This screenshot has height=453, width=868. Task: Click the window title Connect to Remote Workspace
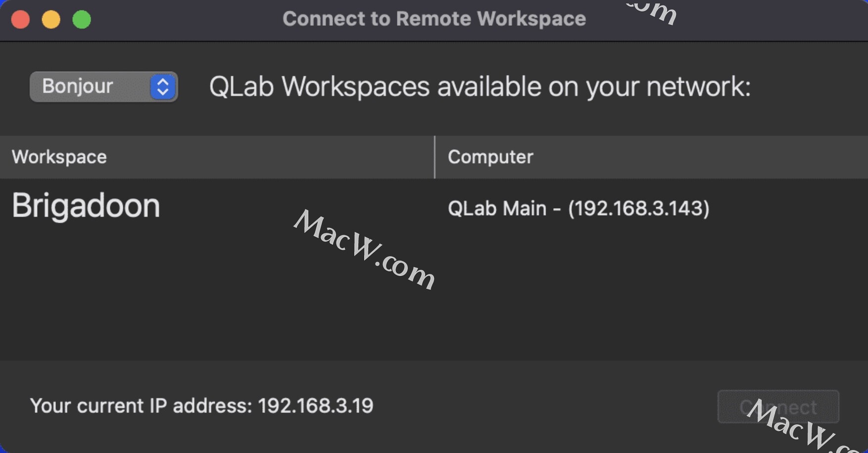pos(434,19)
